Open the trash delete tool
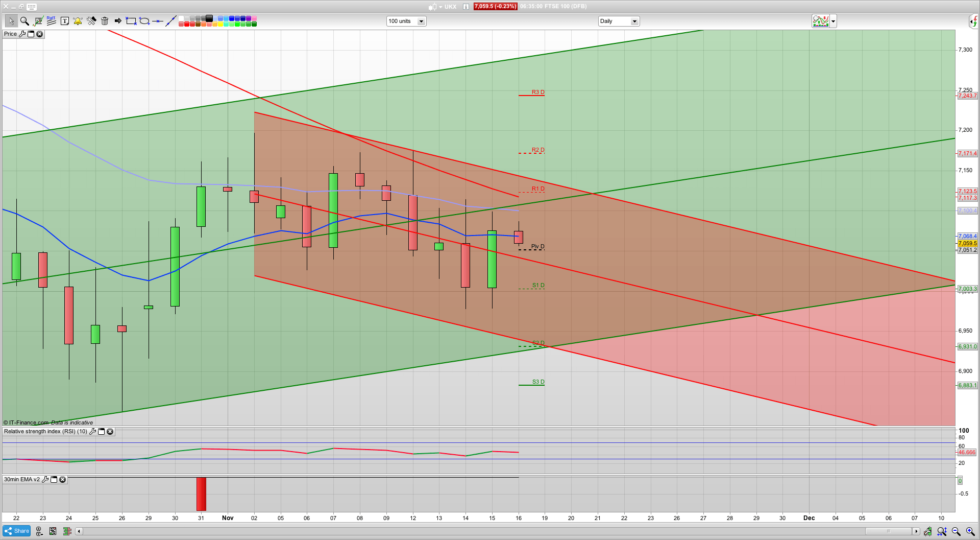This screenshot has width=980, height=540. (x=105, y=21)
